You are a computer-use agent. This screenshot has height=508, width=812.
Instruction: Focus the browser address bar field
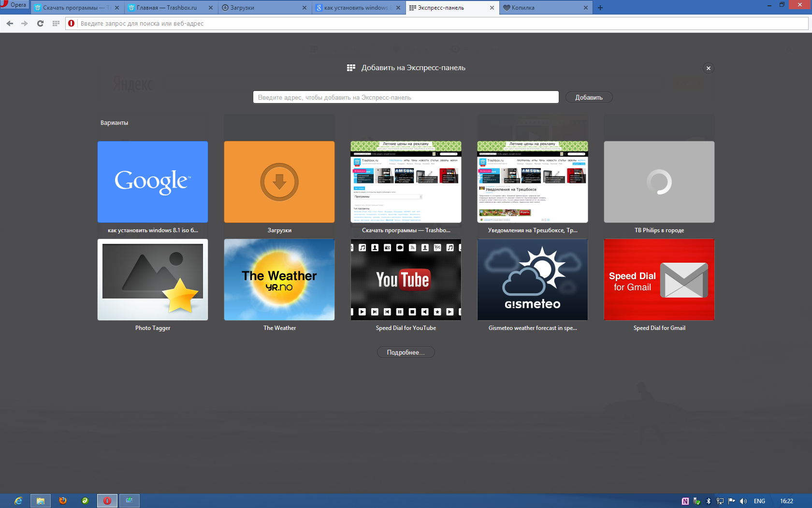pos(437,23)
